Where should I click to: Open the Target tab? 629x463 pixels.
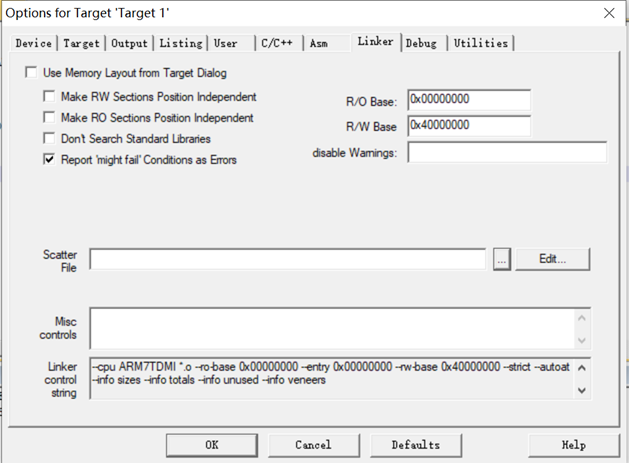tap(81, 43)
